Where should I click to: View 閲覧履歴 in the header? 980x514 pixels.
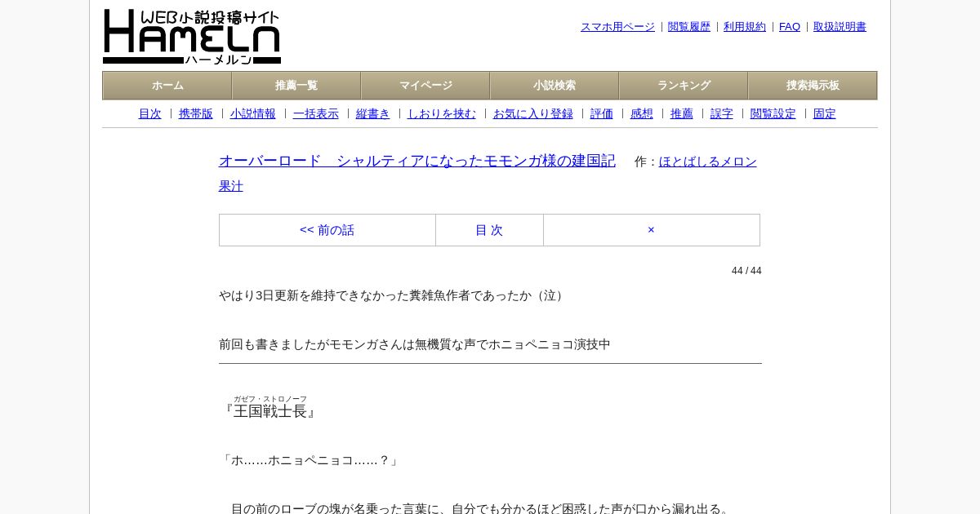tap(689, 27)
